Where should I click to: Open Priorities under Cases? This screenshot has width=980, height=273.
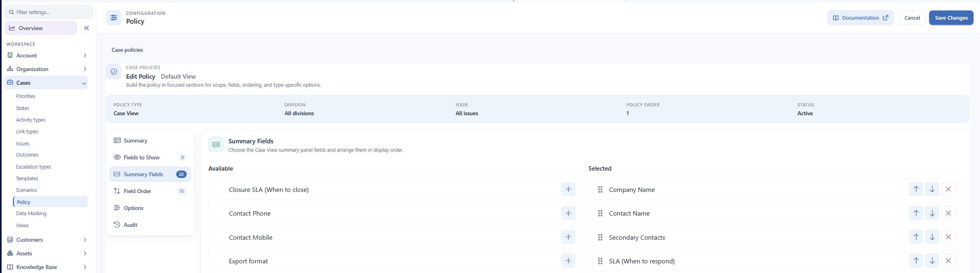click(x=26, y=96)
